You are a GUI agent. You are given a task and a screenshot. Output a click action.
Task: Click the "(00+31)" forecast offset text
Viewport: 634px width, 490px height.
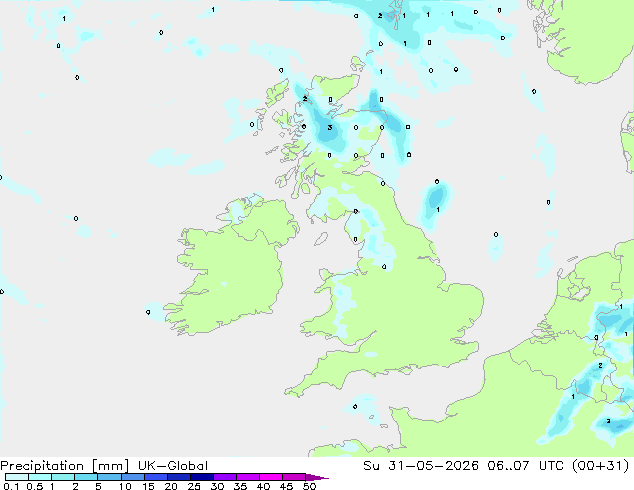click(600, 466)
